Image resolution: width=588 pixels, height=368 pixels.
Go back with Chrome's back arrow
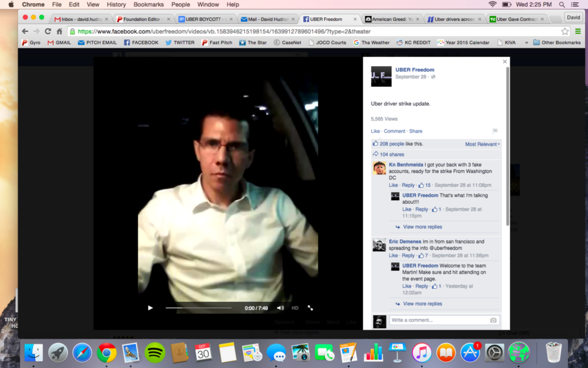pyautogui.click(x=25, y=32)
